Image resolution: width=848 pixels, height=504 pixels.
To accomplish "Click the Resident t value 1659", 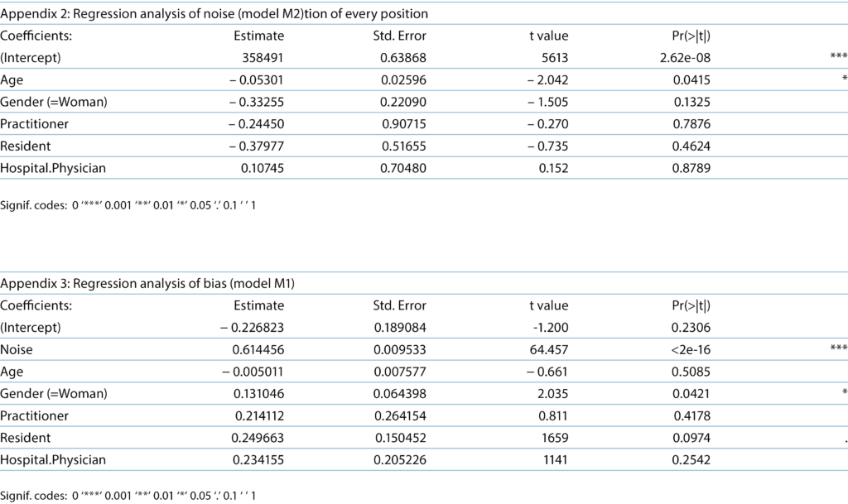I will tap(554, 437).
